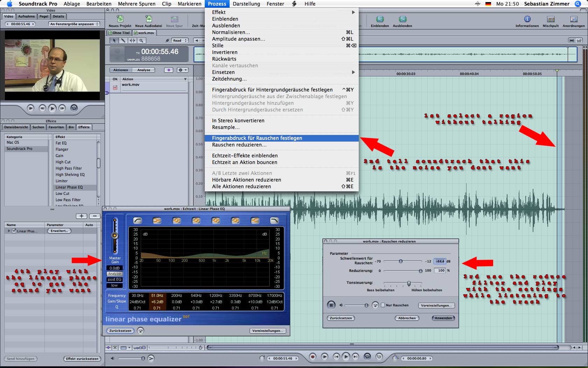Play the video in the Video panel
Image resolution: width=588 pixels, height=368 pixels.
[x=52, y=108]
